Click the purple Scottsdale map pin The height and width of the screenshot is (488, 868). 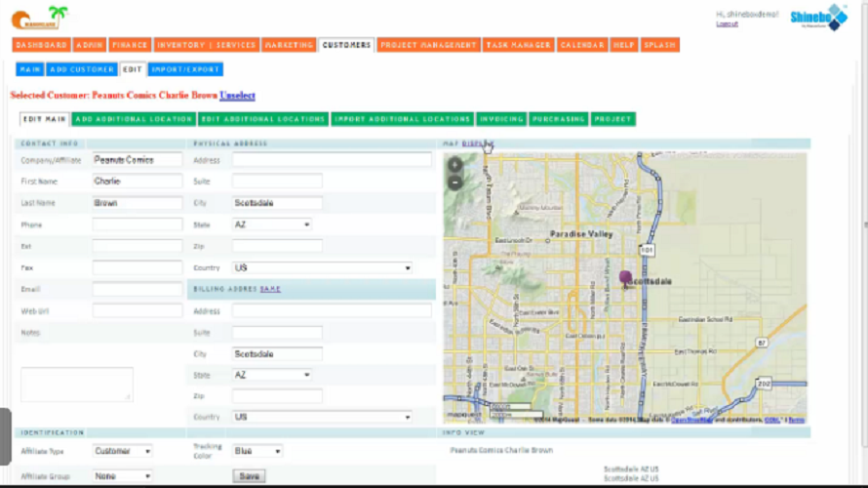[625, 278]
